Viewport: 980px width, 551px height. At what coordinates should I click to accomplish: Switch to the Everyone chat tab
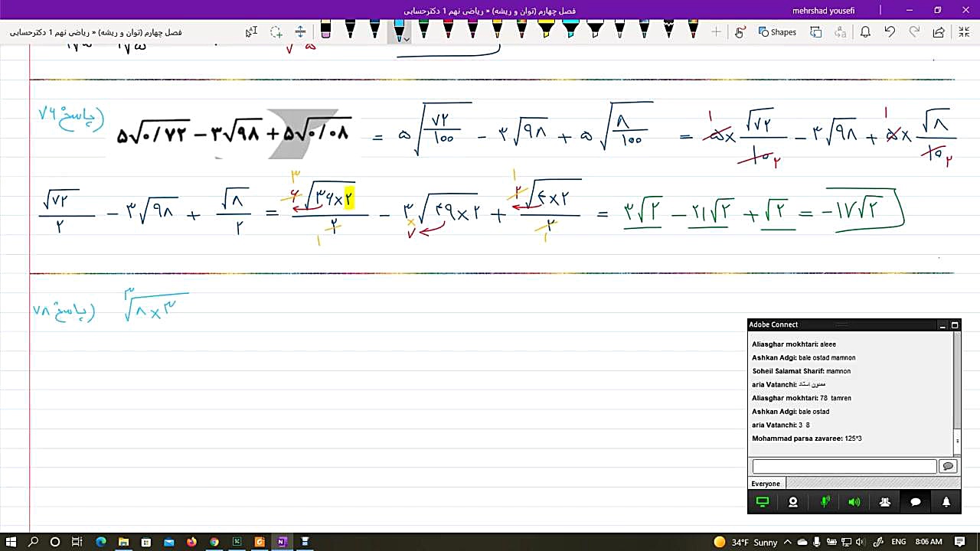[766, 484]
